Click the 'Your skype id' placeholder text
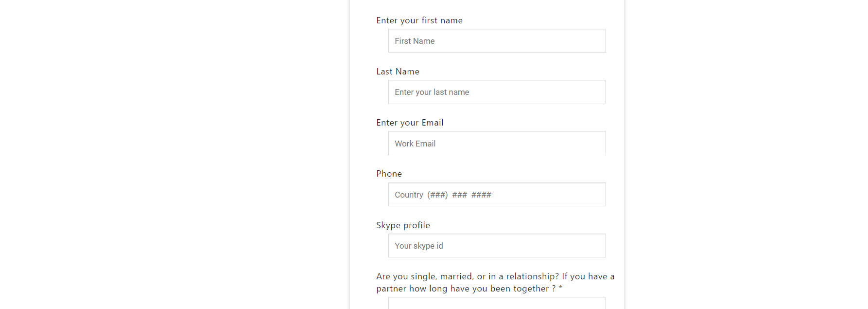868x309 pixels. pos(419,246)
